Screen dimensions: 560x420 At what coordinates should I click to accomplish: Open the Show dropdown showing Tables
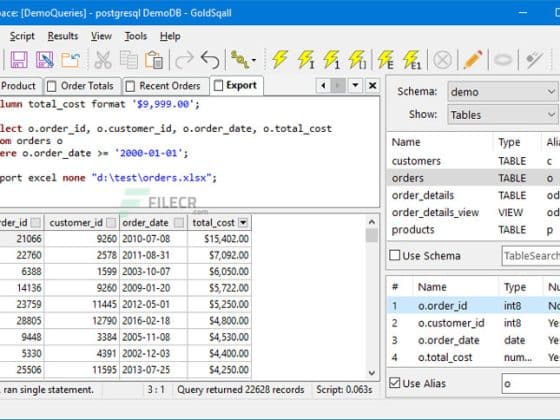(x=503, y=115)
